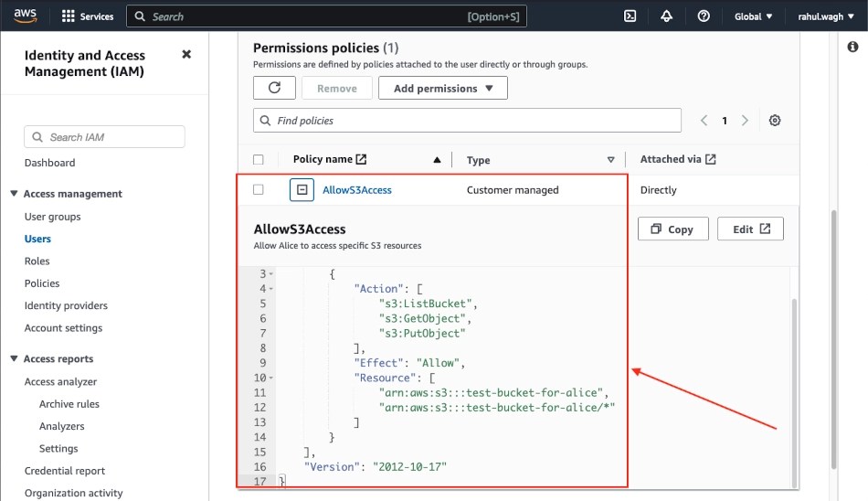Open the info panel icon

point(853,47)
